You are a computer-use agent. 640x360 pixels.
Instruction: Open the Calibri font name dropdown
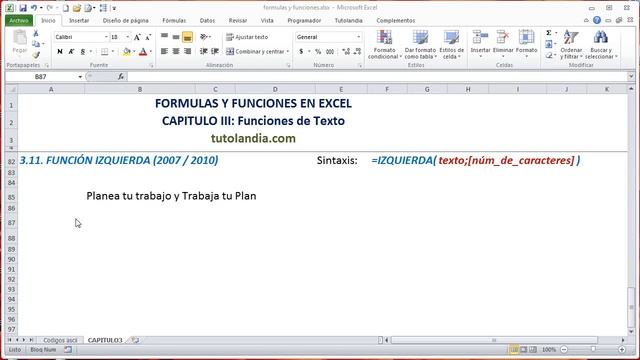pyautogui.click(x=106, y=37)
